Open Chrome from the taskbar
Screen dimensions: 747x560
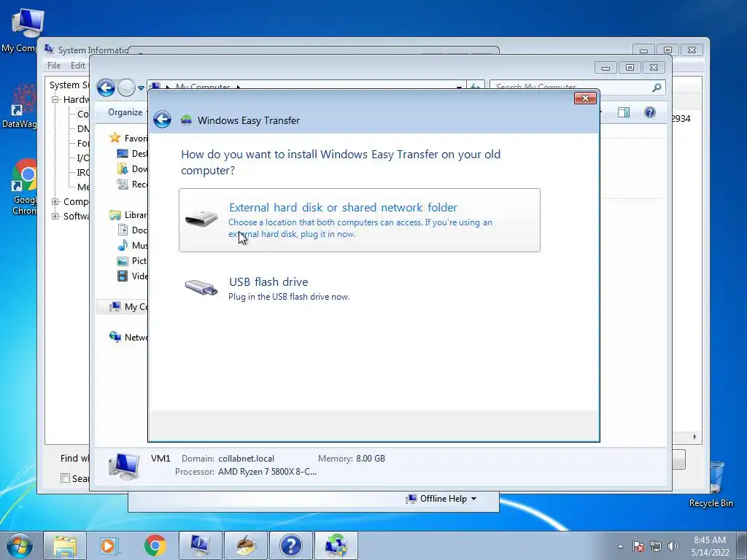pyautogui.click(x=155, y=545)
